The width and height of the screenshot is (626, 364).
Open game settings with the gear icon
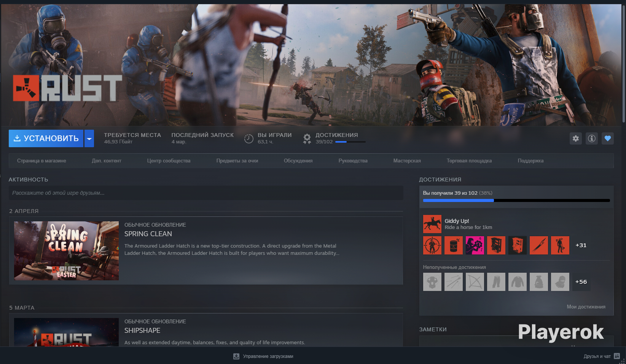[x=575, y=138]
